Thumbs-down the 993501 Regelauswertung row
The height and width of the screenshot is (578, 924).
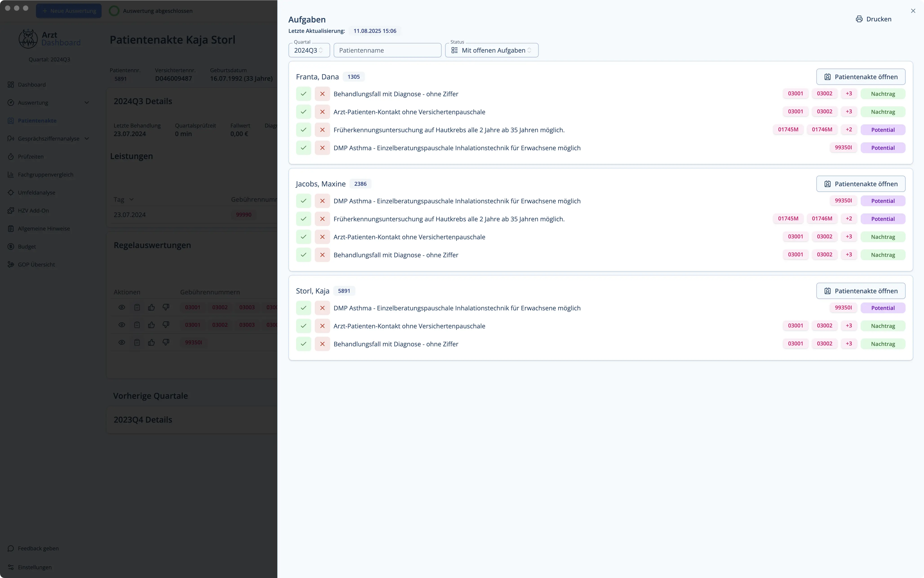click(166, 342)
